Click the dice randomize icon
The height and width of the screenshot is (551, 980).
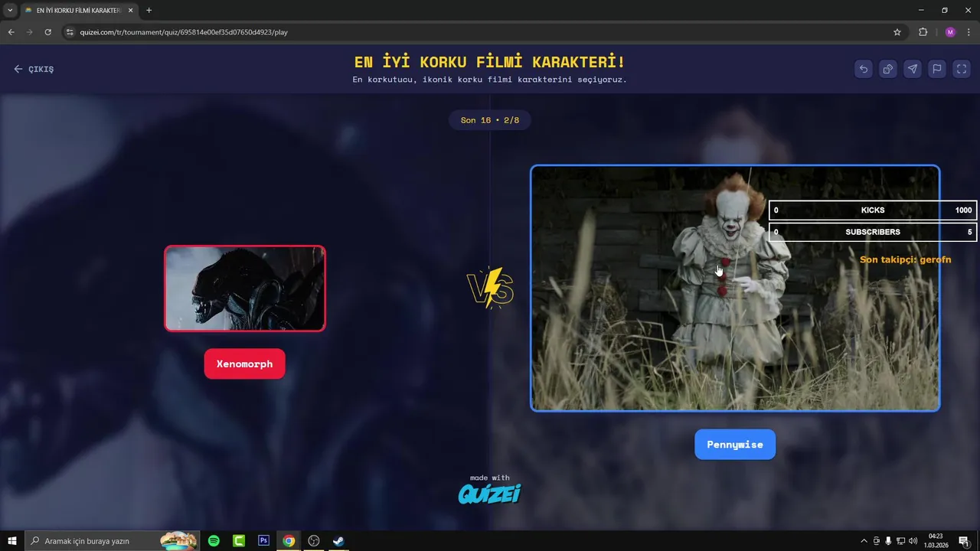pos(888,69)
